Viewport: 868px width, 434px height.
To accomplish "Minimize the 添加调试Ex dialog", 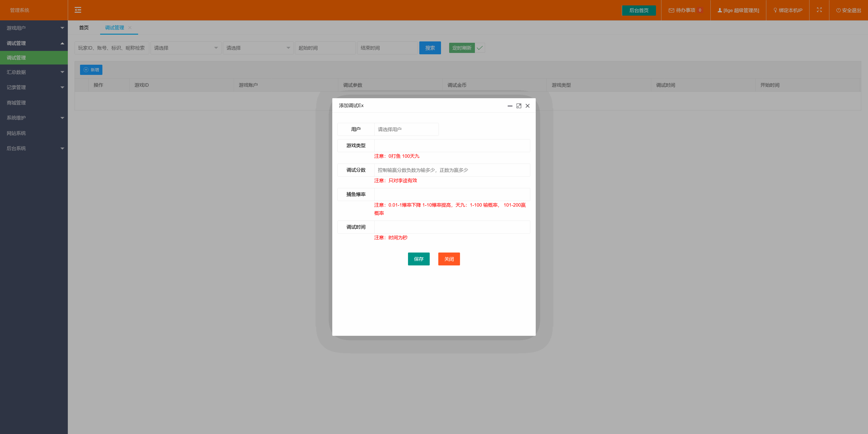I will click(x=510, y=106).
